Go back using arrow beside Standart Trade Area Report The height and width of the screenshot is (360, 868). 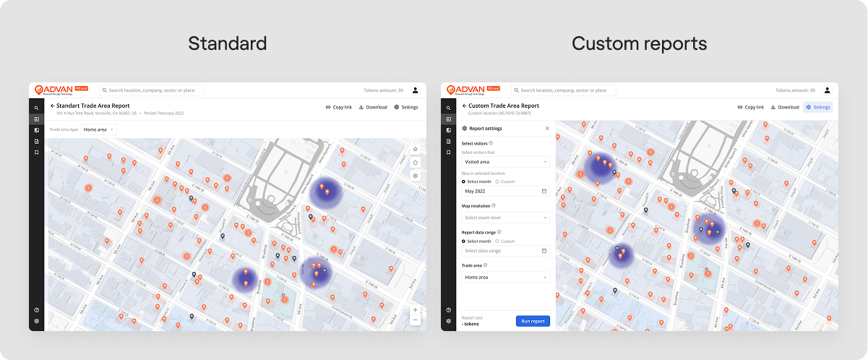tap(52, 106)
